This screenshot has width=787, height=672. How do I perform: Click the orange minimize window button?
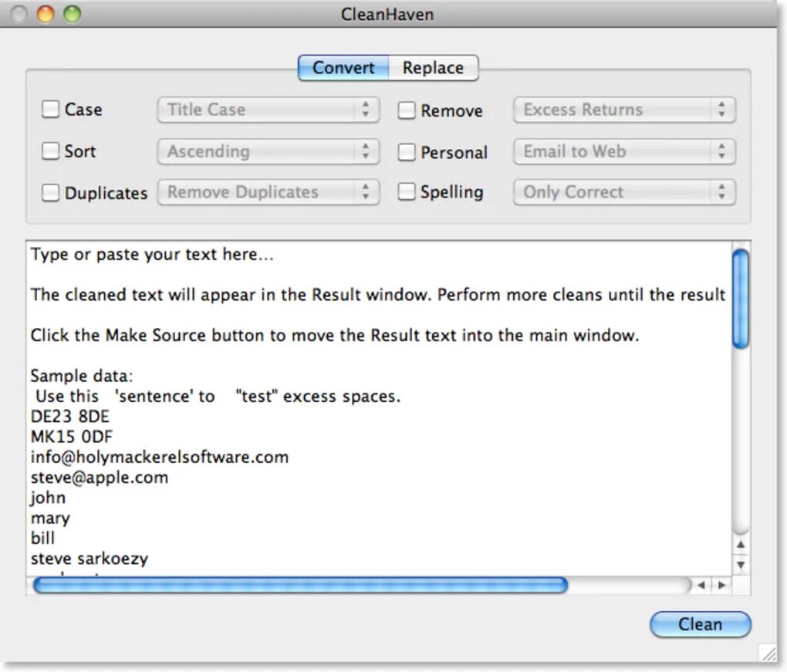click(x=46, y=14)
